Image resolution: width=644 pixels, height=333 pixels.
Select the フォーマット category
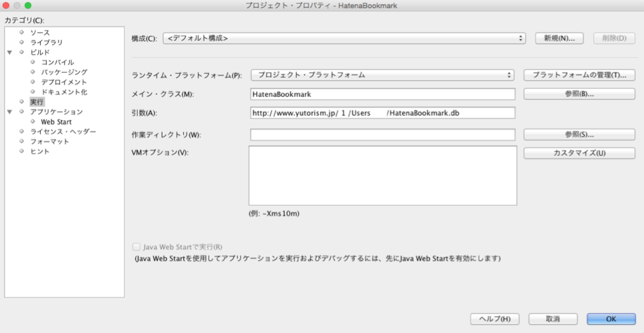(50, 141)
